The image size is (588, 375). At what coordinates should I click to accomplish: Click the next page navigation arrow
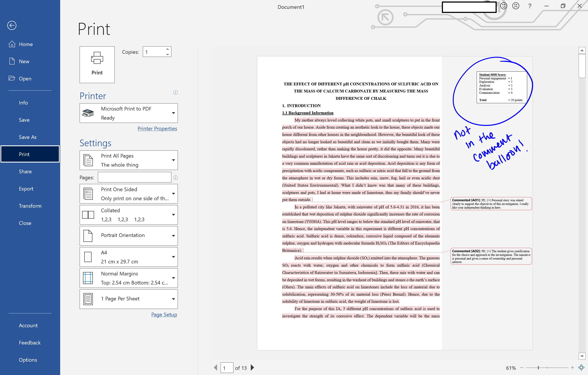[x=253, y=367]
